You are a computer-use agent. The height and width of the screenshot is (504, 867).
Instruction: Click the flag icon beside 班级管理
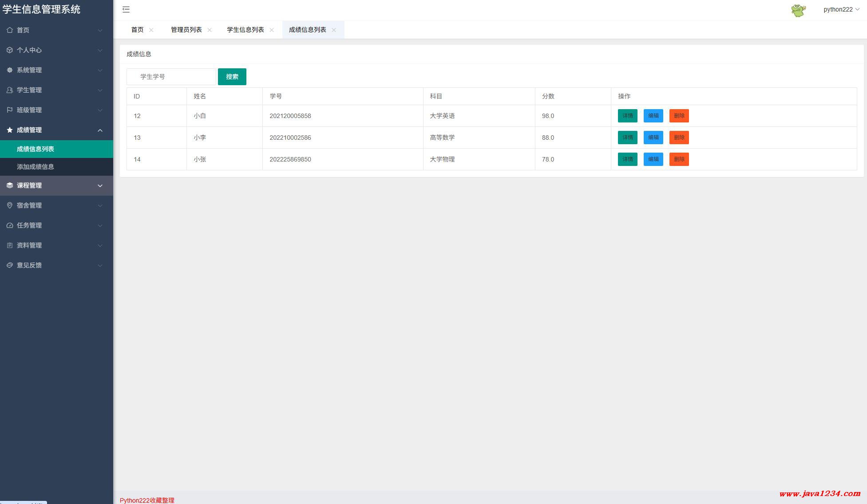click(x=10, y=110)
